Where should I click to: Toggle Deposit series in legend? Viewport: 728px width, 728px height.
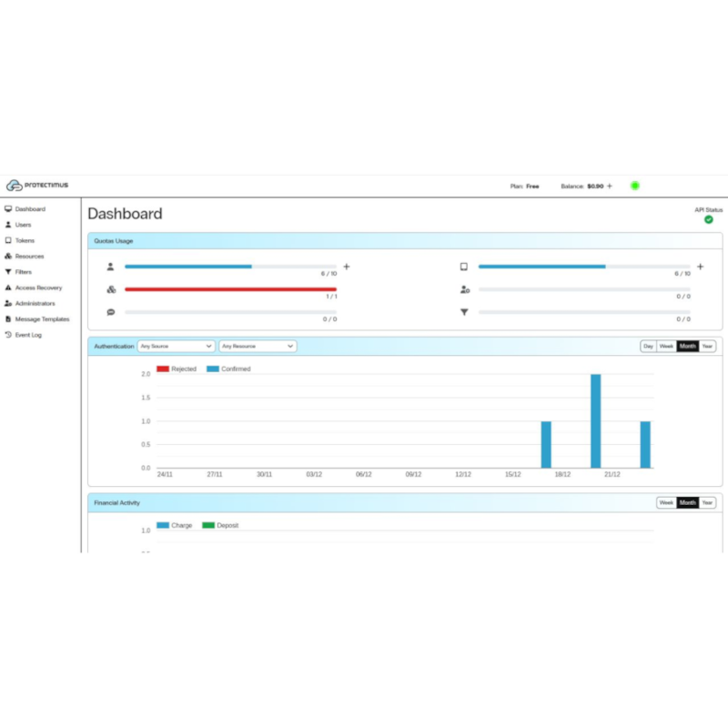[x=220, y=526]
